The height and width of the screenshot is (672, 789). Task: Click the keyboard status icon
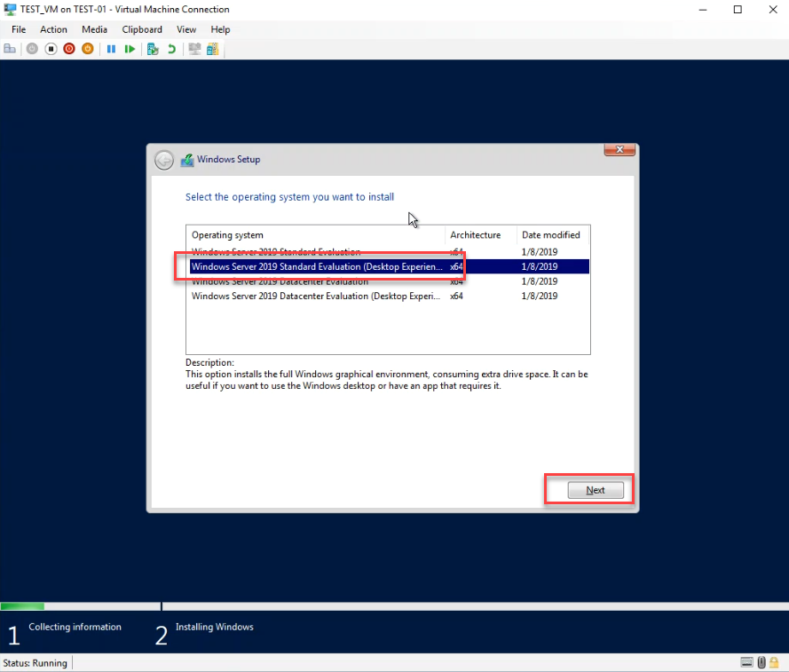pyautogui.click(x=746, y=662)
